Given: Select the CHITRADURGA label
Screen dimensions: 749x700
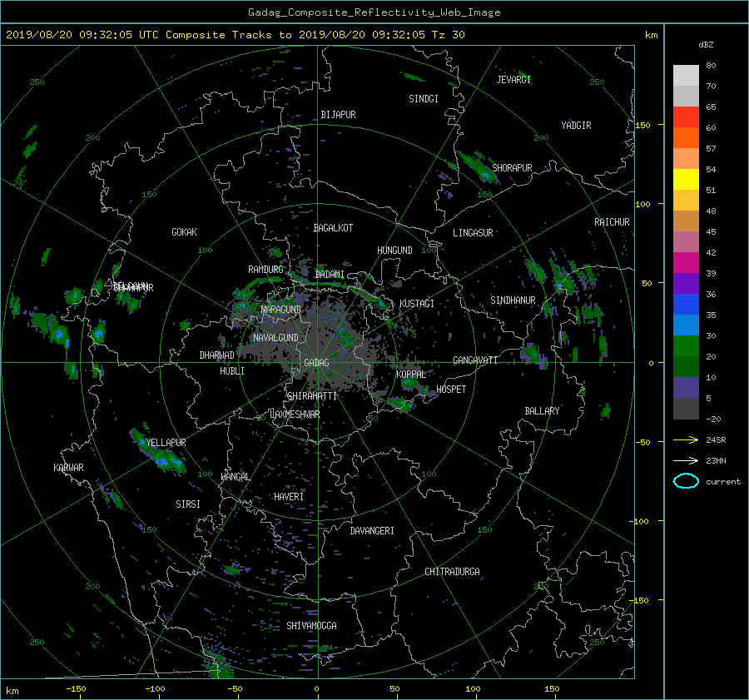Looking at the screenshot, I should click(452, 572).
